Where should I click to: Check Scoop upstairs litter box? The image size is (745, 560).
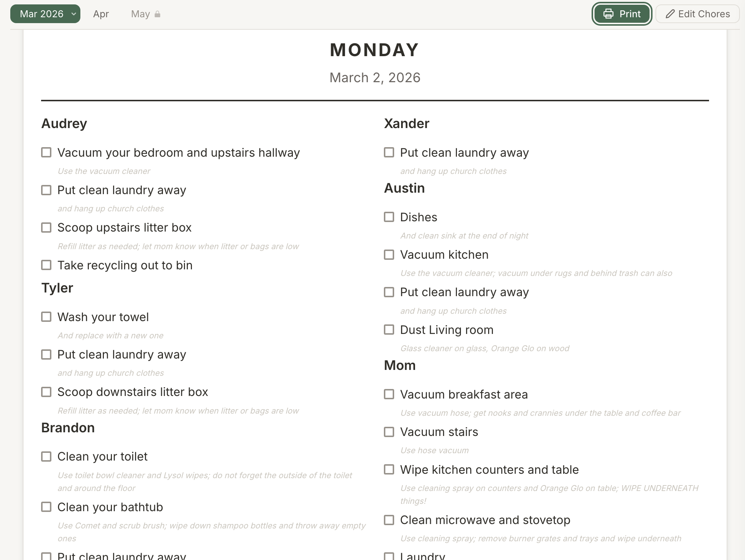pyautogui.click(x=46, y=228)
